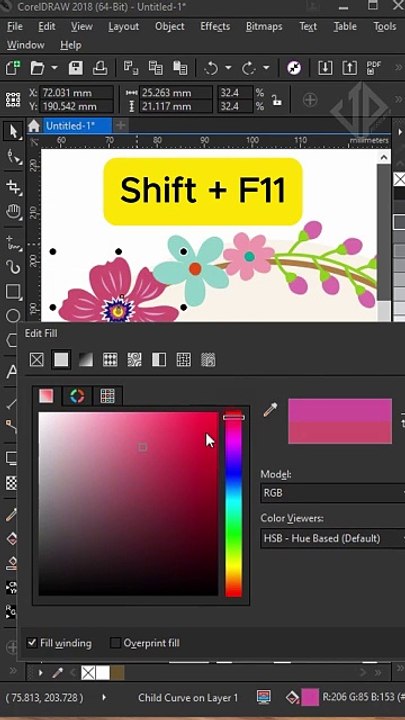Choose Uniform fill type

click(x=61, y=360)
